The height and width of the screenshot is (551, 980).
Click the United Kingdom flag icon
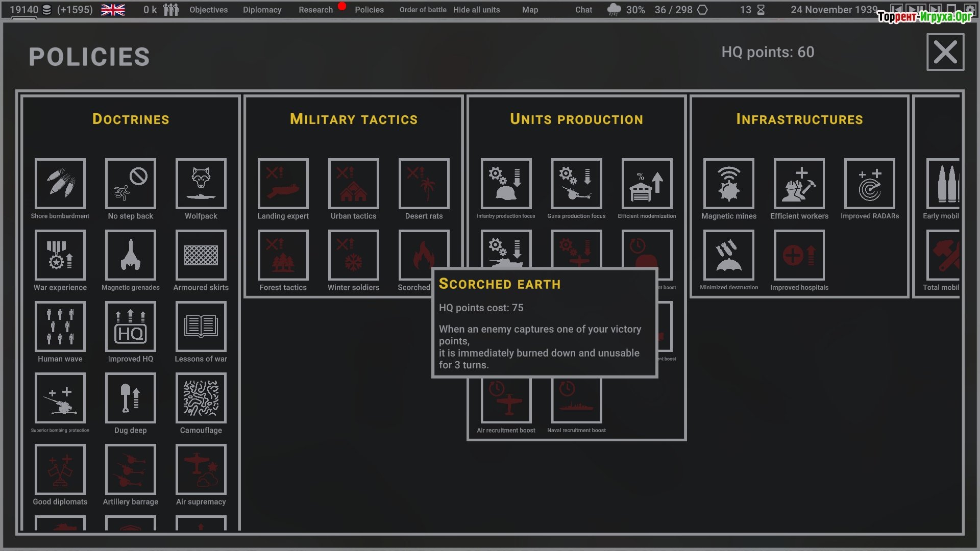pyautogui.click(x=113, y=10)
